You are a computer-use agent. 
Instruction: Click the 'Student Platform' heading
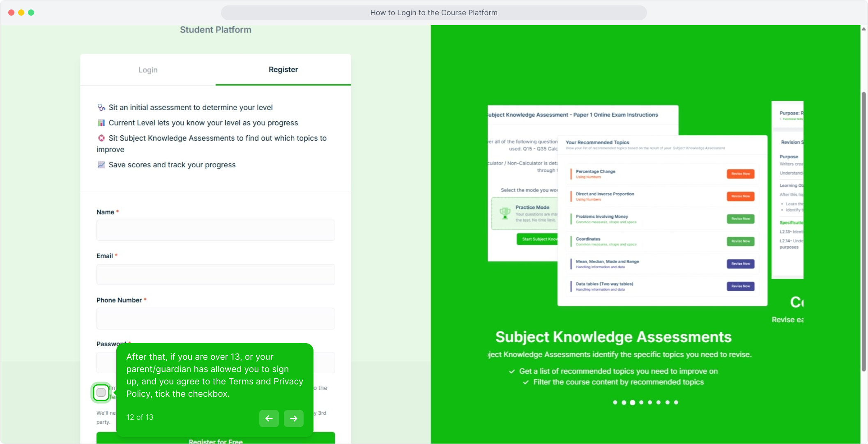pos(216,30)
